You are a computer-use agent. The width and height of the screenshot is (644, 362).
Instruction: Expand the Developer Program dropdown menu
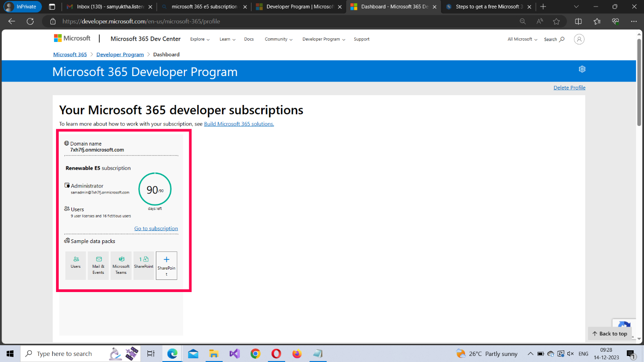(x=323, y=39)
